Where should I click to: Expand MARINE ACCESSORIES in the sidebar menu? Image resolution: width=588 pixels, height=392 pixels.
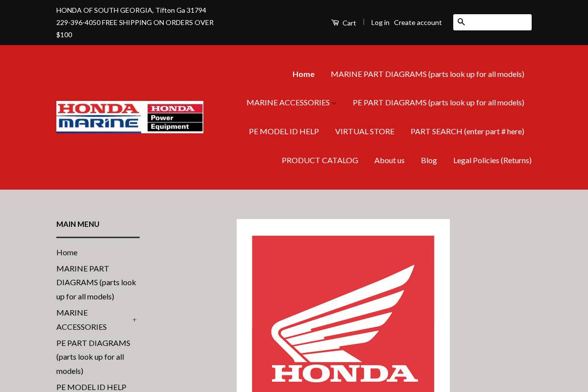click(x=134, y=319)
